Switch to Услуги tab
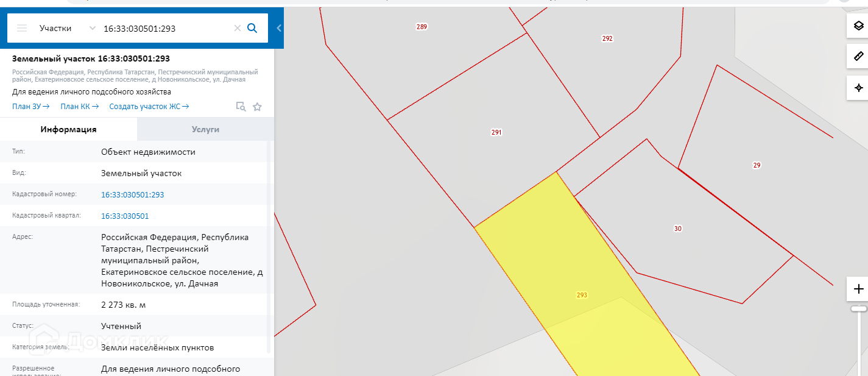Image resolution: width=868 pixels, height=376 pixels. (x=205, y=129)
